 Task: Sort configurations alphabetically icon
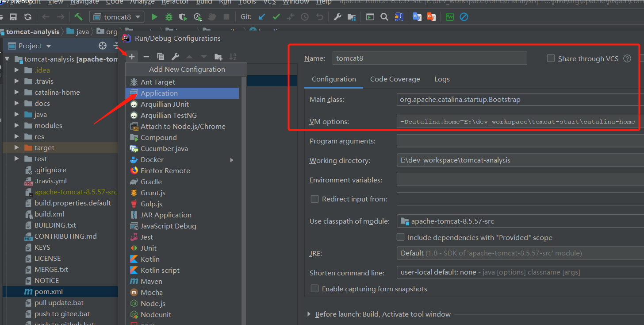(233, 57)
